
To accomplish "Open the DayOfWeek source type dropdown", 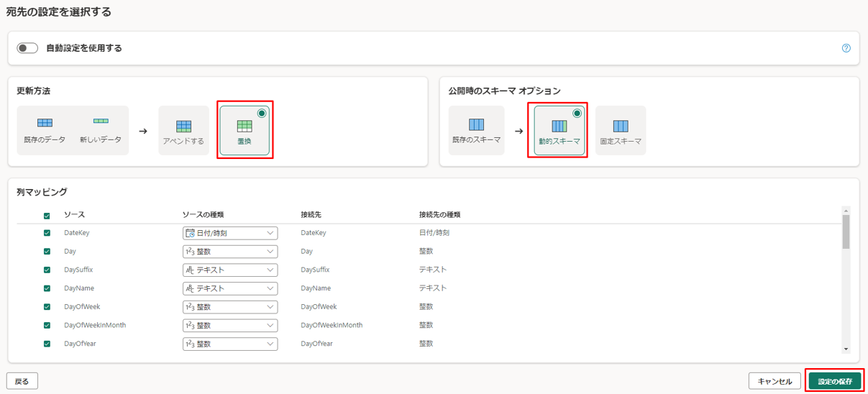I will click(x=230, y=307).
